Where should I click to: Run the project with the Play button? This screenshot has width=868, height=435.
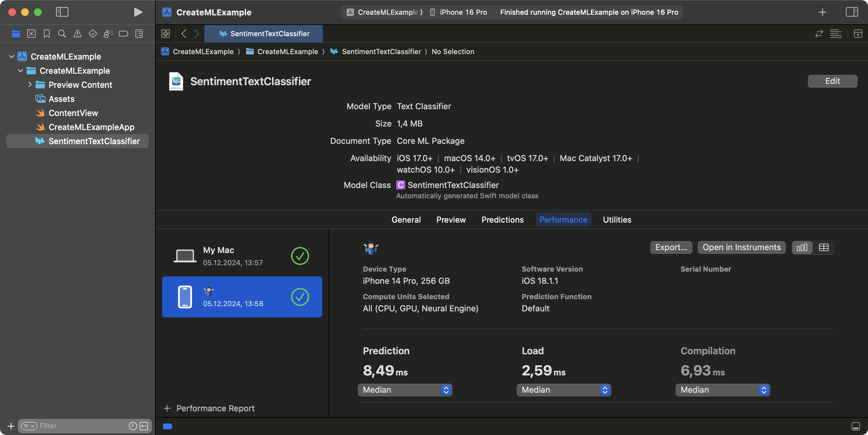point(138,12)
